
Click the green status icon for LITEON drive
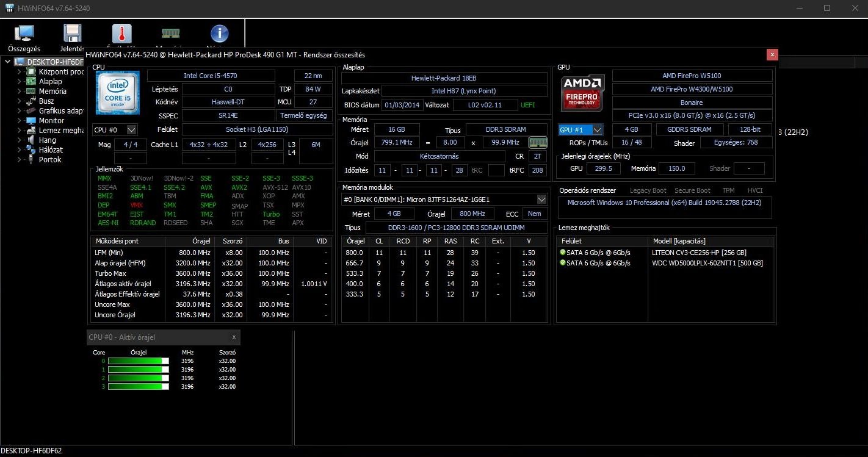563,252
